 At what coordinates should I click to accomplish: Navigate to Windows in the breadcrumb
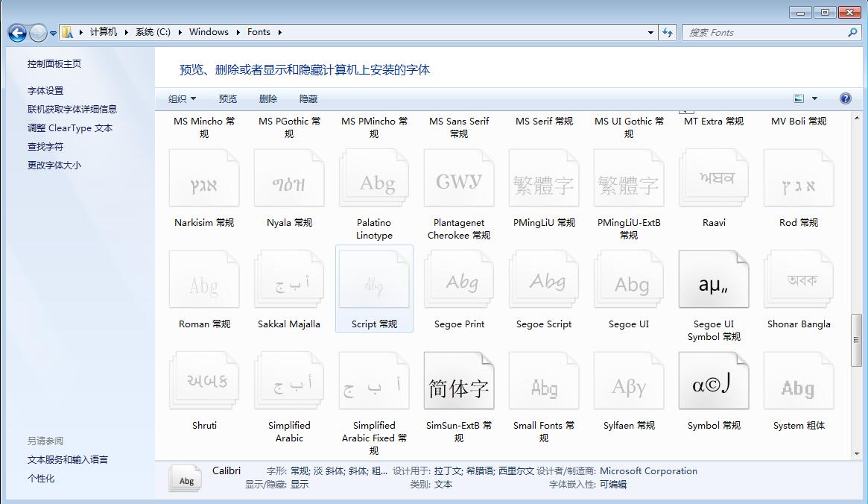click(x=209, y=32)
